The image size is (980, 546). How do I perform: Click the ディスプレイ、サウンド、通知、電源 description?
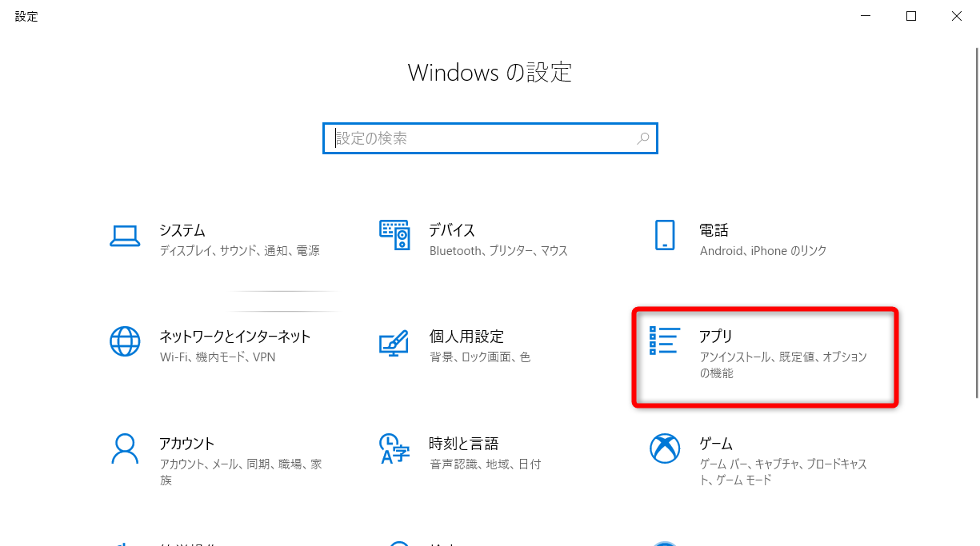(x=239, y=251)
